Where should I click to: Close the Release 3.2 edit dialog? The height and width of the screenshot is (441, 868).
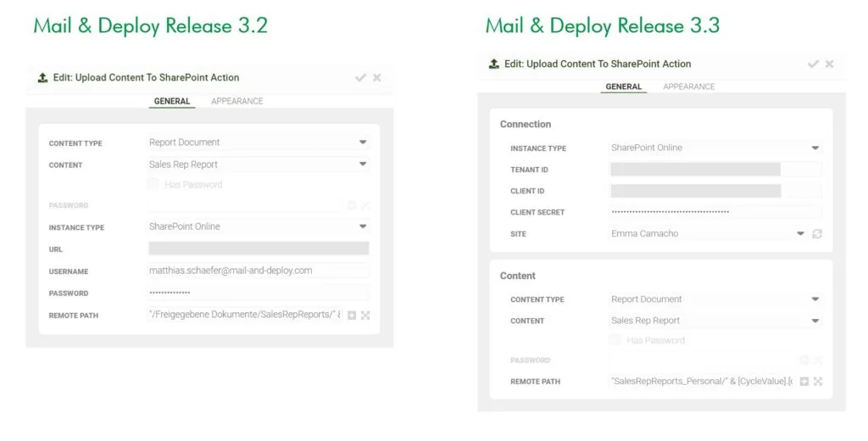point(377,77)
